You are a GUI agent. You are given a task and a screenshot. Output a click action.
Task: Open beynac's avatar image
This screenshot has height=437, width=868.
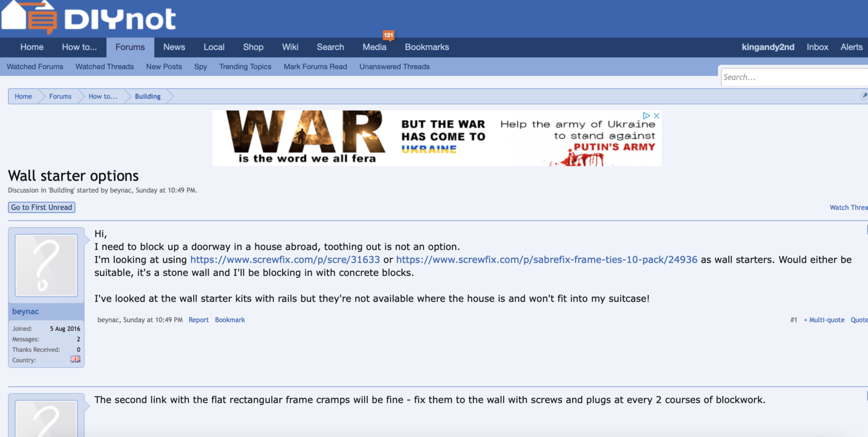[x=46, y=265]
